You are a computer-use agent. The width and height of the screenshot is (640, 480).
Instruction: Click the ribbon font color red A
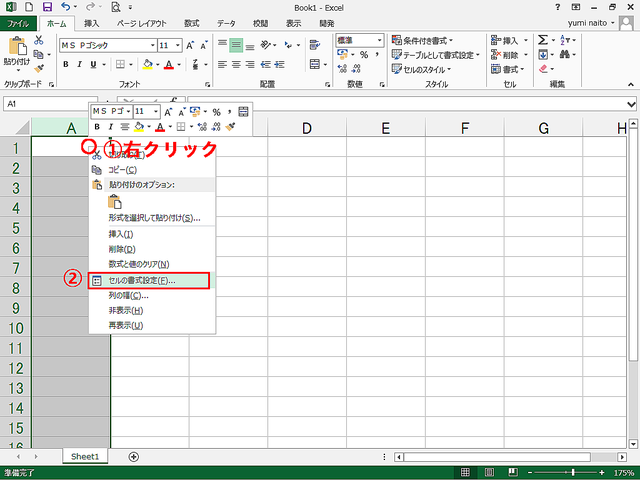tap(167, 64)
